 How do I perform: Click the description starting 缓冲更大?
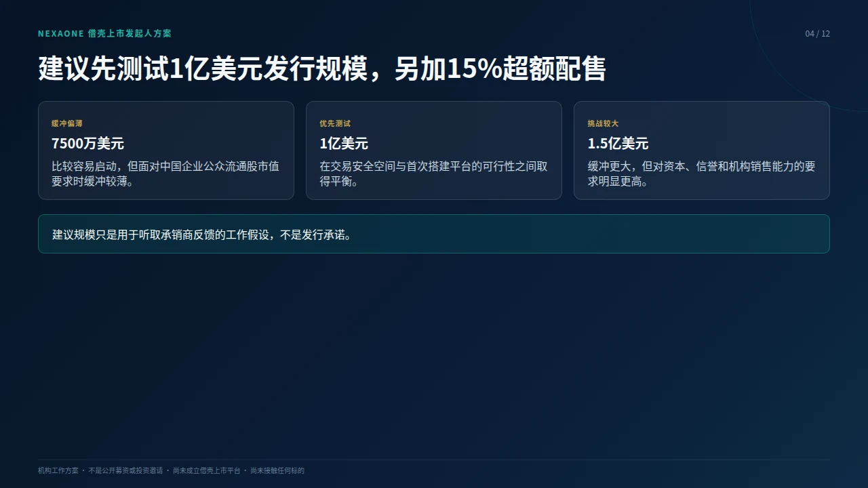[x=701, y=174]
